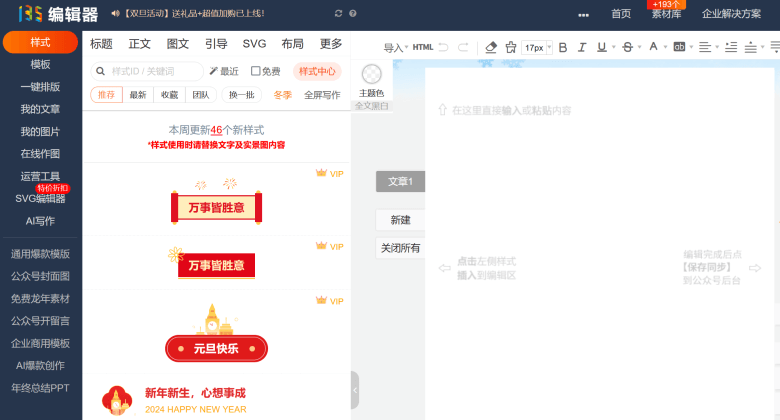This screenshot has height=420, width=780.
Task: Open the 主题色 color picker
Action: (x=372, y=80)
